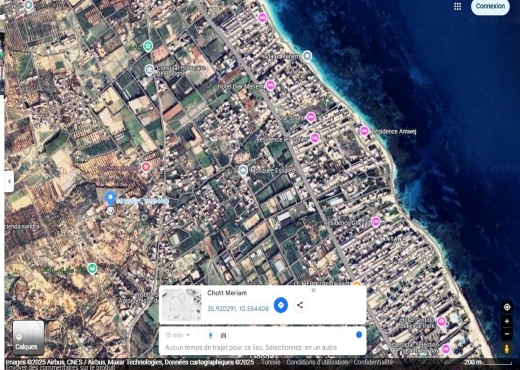Close the Chott Meriam info card
Image resolution: width=520 pixels, height=370 pixels.
coord(313,290)
